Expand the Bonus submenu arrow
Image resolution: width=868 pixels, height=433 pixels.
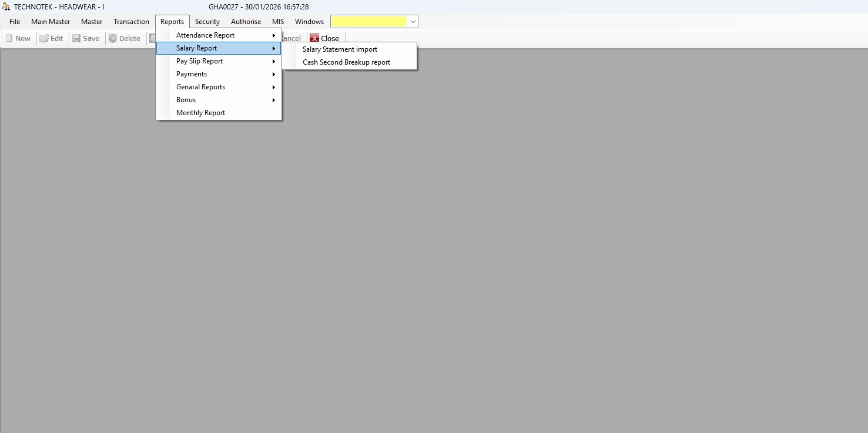[274, 100]
